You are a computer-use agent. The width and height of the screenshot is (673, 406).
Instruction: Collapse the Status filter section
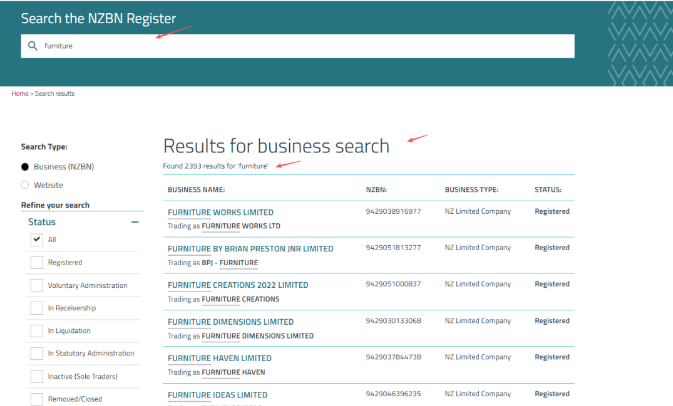pos(135,222)
